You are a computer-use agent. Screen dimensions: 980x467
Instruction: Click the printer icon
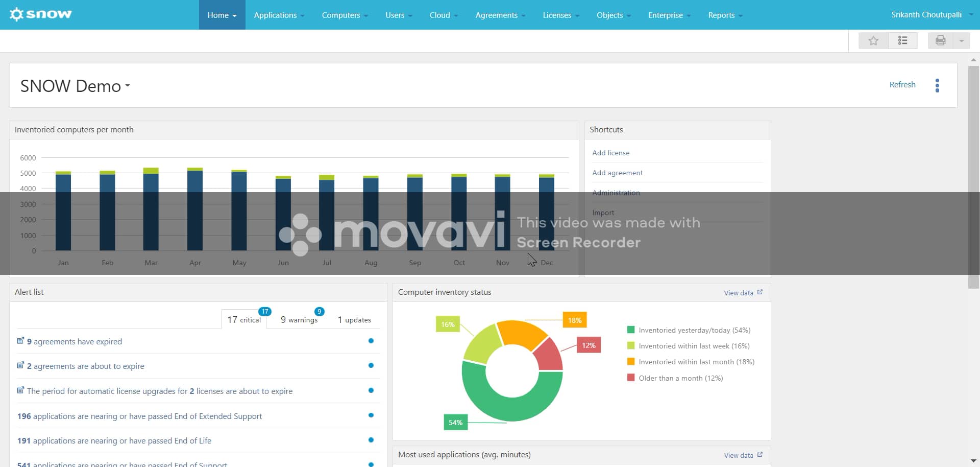click(941, 40)
